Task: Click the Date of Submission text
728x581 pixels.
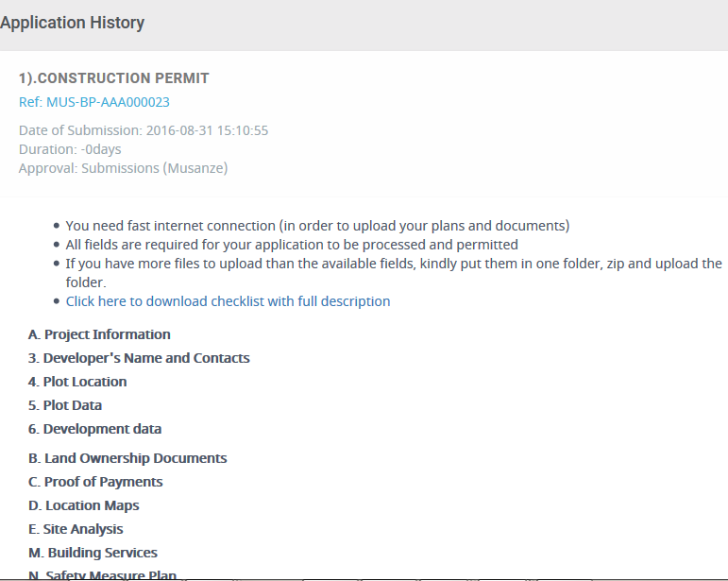Action: 144,130
